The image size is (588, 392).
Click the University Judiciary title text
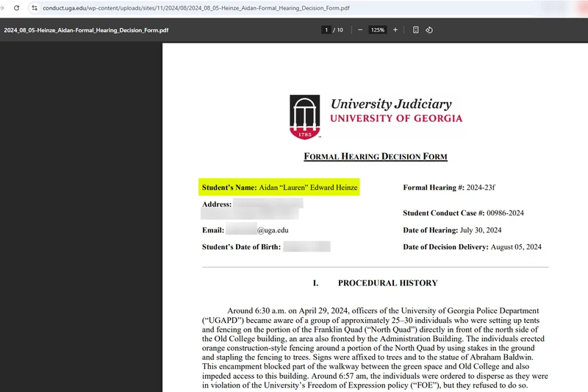click(391, 104)
